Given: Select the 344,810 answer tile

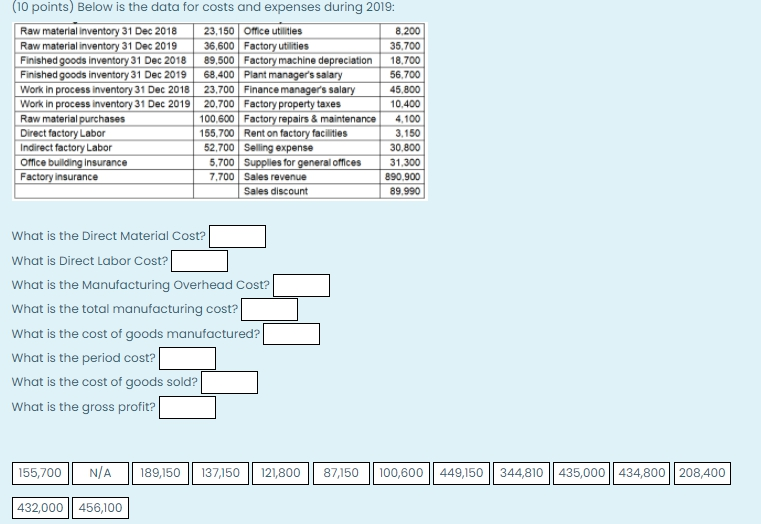Looking at the screenshot, I should coord(522,473).
